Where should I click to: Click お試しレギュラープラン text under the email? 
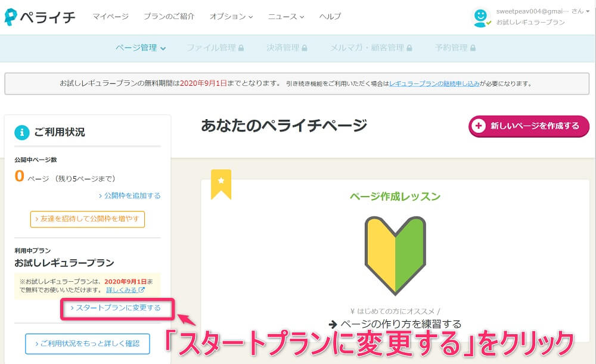point(530,23)
